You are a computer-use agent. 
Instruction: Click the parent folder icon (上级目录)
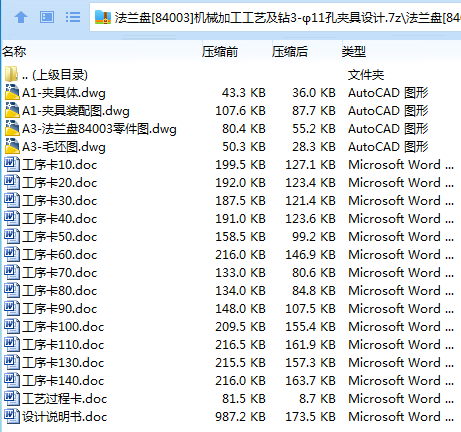click(12, 74)
